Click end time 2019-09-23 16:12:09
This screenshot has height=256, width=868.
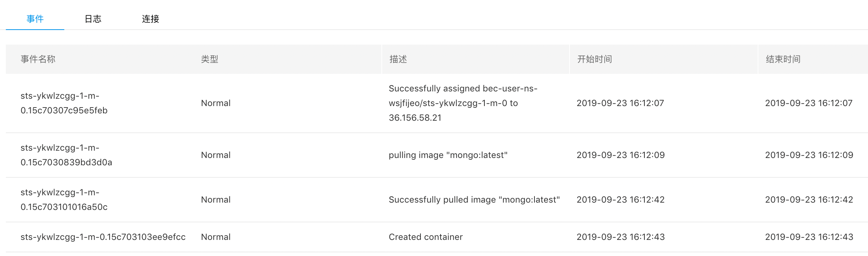[809, 155]
